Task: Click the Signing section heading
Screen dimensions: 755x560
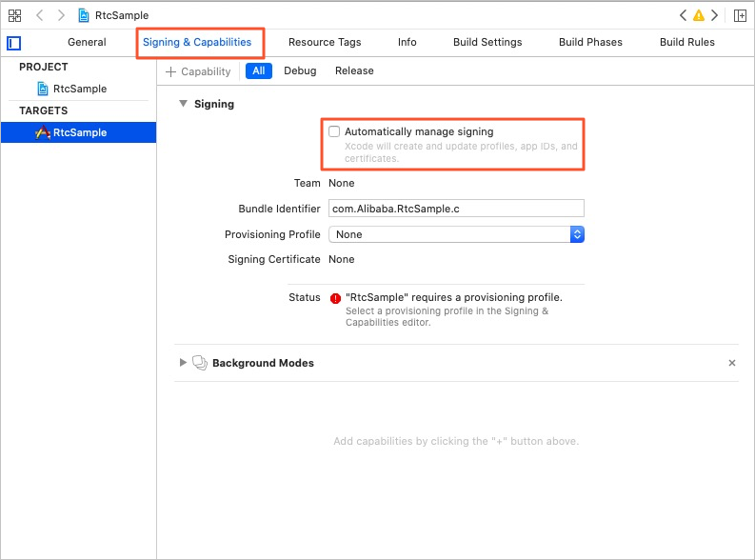Action: [214, 104]
